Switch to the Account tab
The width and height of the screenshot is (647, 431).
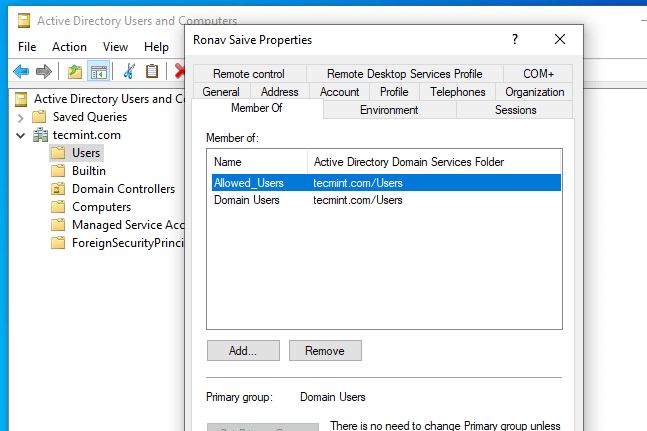339,92
